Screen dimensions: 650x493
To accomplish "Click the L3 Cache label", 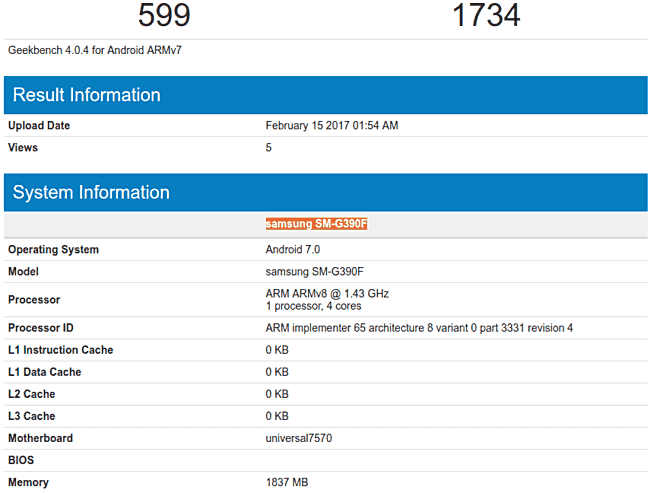I will click(x=31, y=416).
